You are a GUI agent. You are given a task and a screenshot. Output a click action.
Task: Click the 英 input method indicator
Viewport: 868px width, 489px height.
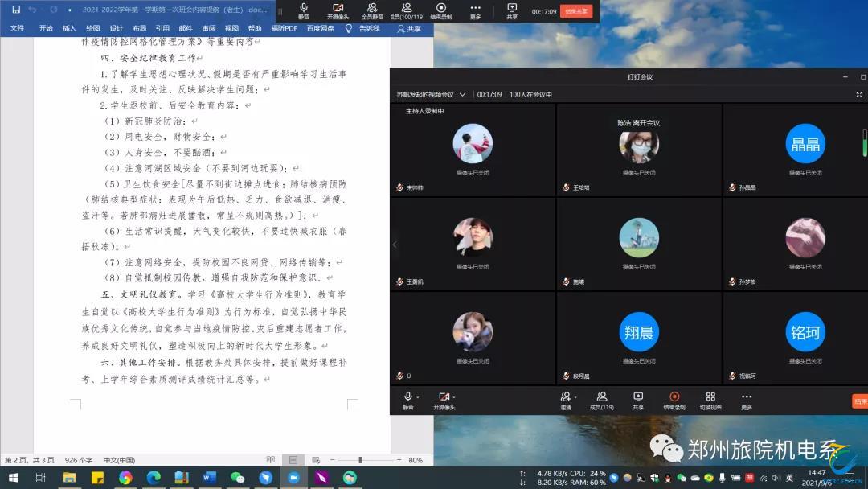[x=789, y=478]
